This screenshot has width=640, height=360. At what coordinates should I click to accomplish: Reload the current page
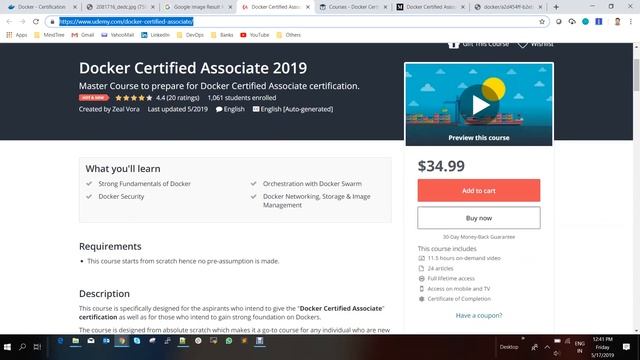tap(36, 22)
